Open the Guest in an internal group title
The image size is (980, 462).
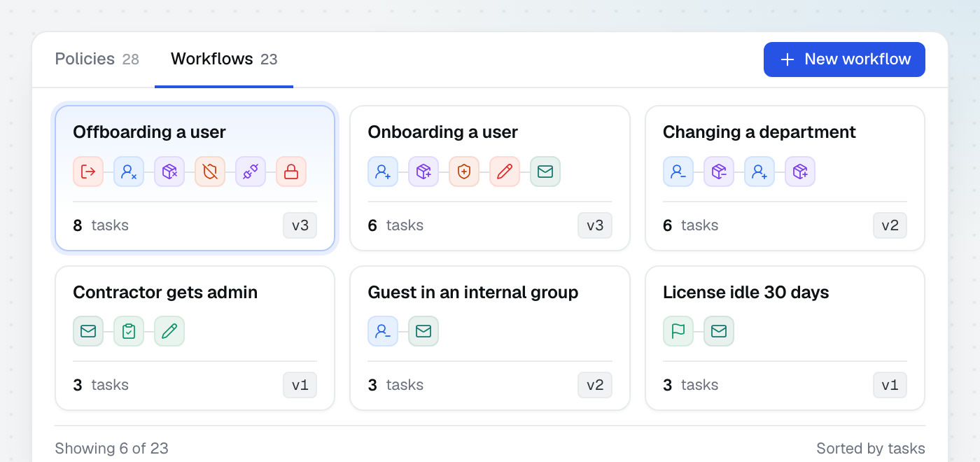click(473, 292)
